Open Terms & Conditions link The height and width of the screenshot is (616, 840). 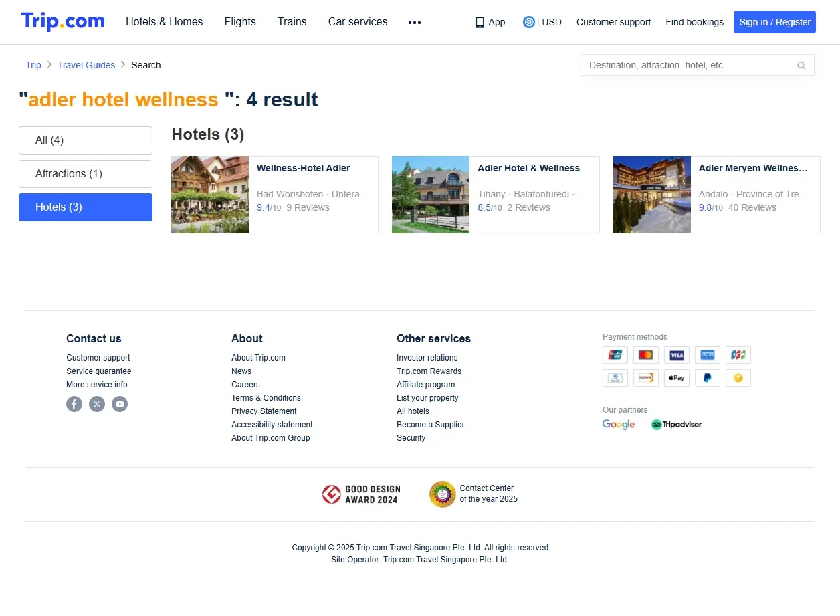(x=266, y=398)
